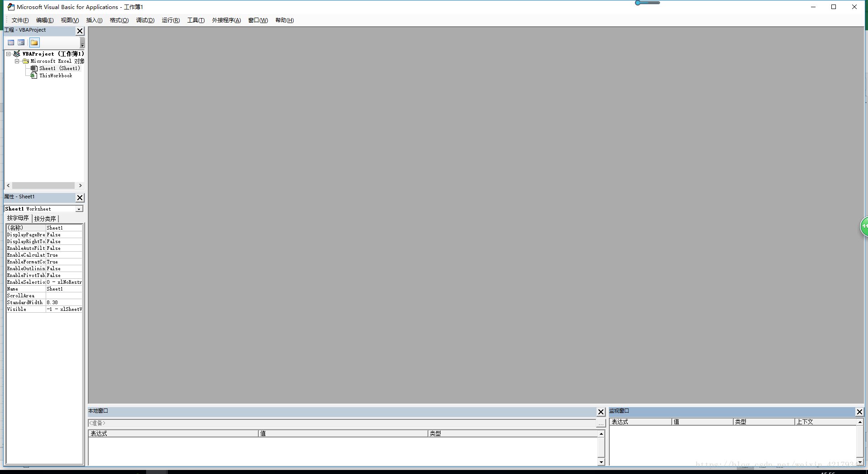
Task: Click the Sheet1 worksheet icon
Action: click(x=34, y=68)
